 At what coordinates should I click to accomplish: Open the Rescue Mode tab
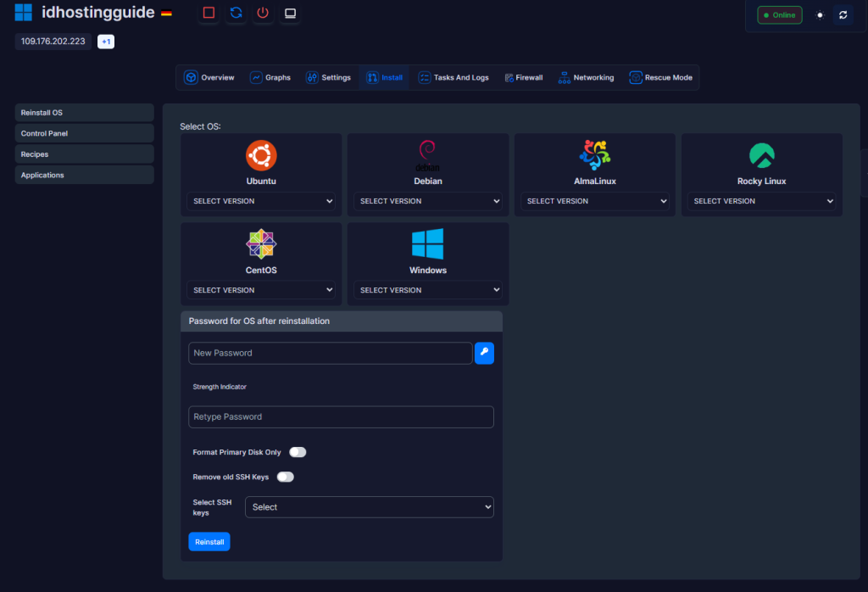tap(661, 77)
